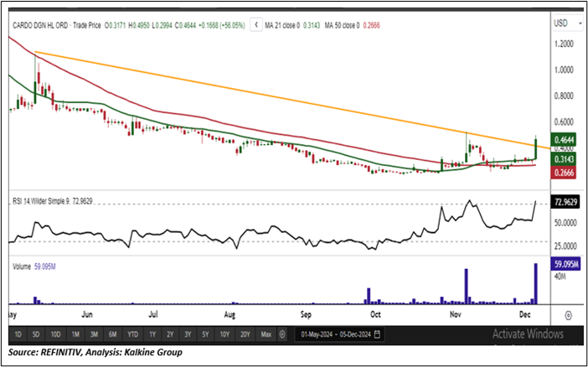The width and height of the screenshot is (588, 367).
Task: Open range settings icon beside Max
Action: 282,334
